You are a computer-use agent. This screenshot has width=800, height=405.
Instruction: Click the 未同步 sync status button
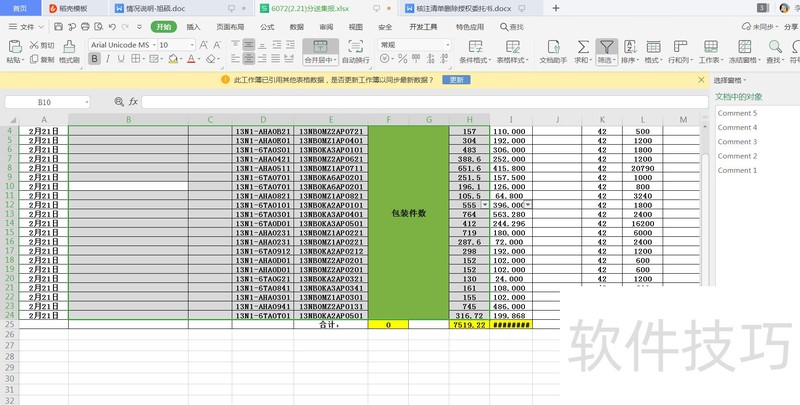(x=760, y=27)
